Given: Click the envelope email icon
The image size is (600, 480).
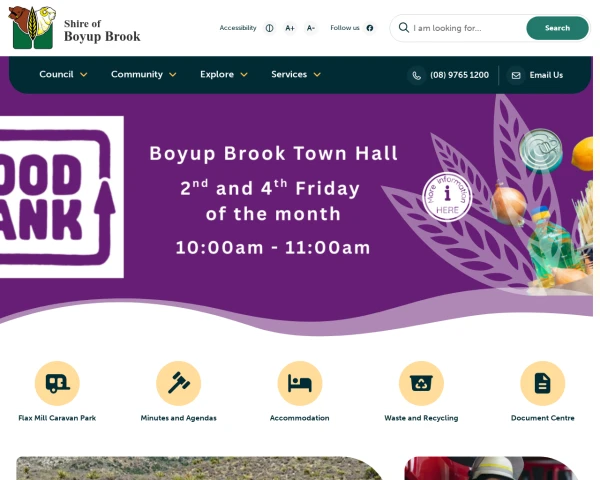Looking at the screenshot, I should [516, 75].
